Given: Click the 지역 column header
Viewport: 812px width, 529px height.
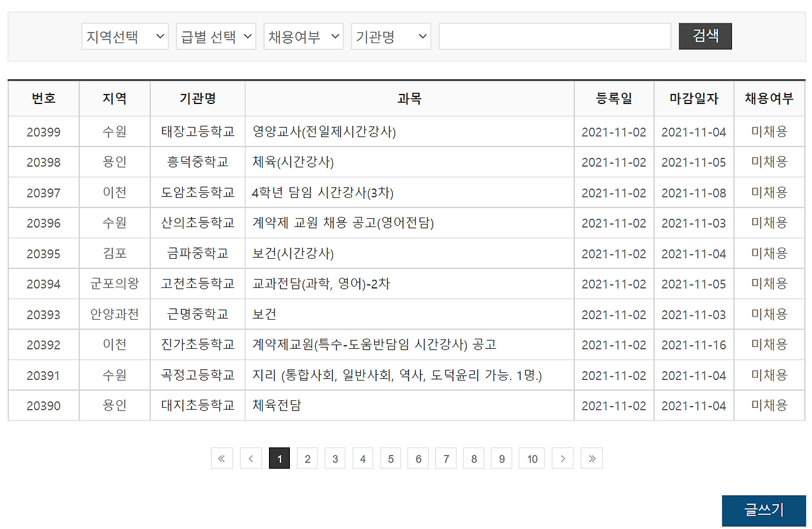Looking at the screenshot, I should (x=115, y=98).
